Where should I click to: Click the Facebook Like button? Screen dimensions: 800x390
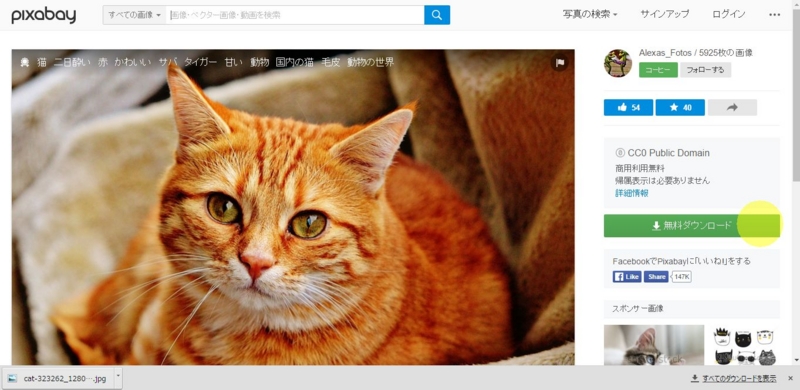pyautogui.click(x=627, y=277)
